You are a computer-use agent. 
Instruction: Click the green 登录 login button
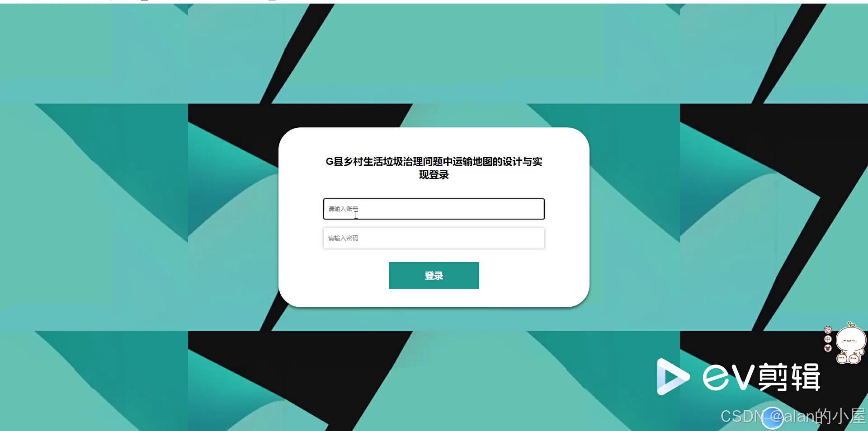(x=434, y=276)
